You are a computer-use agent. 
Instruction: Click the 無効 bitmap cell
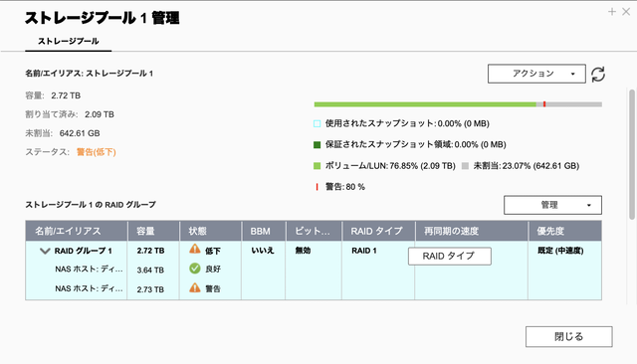click(303, 251)
